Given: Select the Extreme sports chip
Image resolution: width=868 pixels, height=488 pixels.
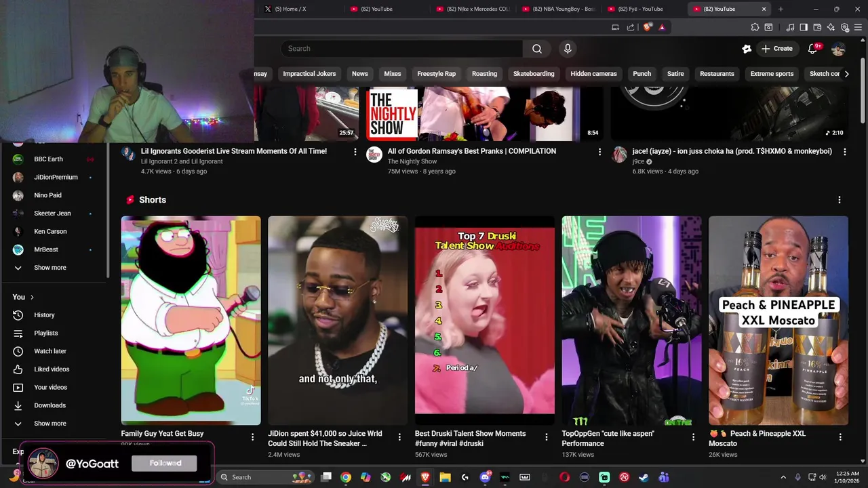Looking at the screenshot, I should 772,74.
